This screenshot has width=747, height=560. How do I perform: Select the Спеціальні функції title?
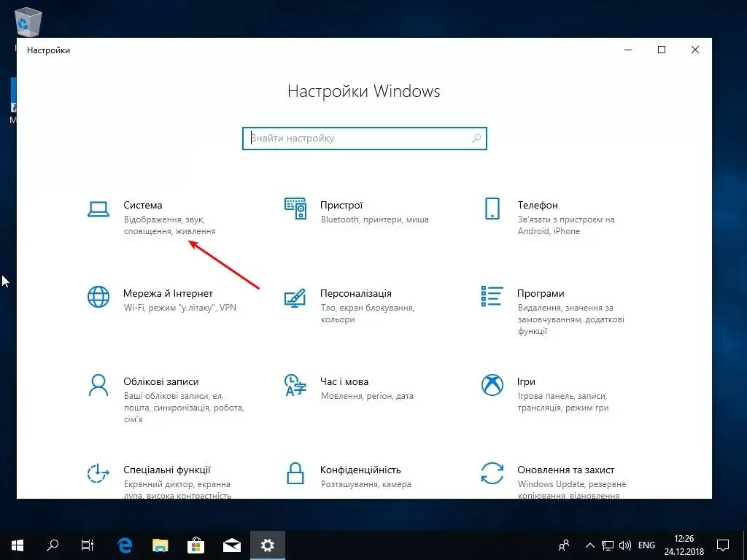point(167,470)
